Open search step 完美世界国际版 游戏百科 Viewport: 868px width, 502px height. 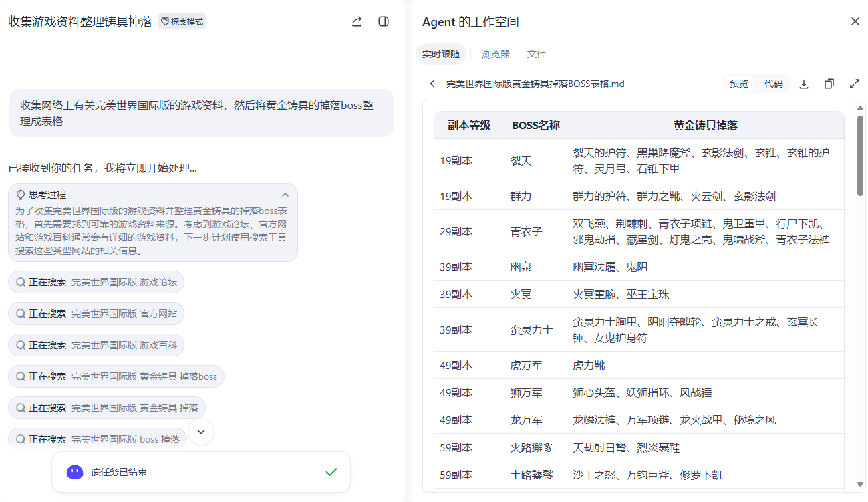click(x=96, y=345)
